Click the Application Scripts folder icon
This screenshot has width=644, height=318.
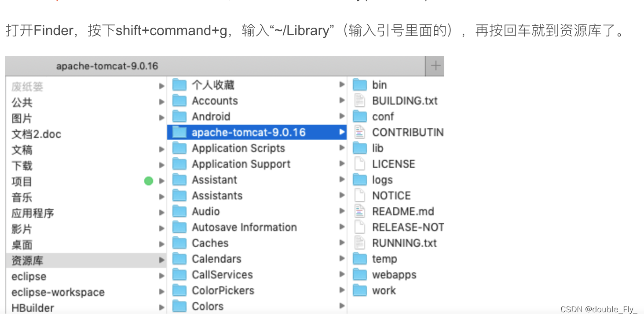pyautogui.click(x=179, y=148)
